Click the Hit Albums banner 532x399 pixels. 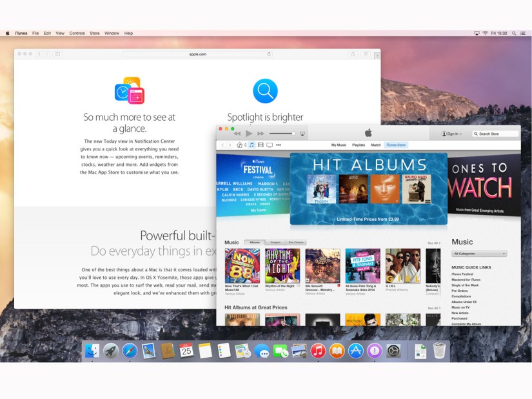point(368,189)
